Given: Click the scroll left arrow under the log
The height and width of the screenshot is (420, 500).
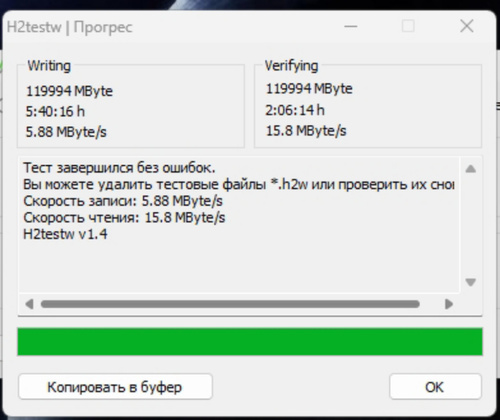Looking at the screenshot, I should [x=29, y=304].
